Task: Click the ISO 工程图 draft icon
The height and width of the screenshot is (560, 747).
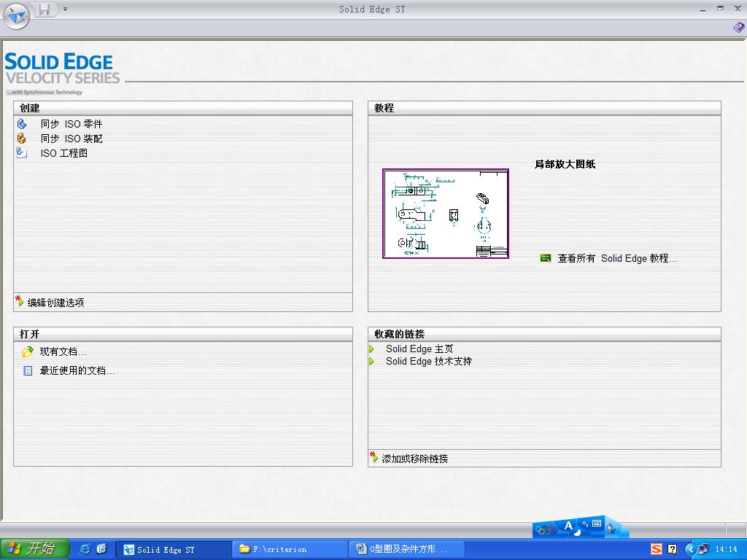Action: coord(22,153)
